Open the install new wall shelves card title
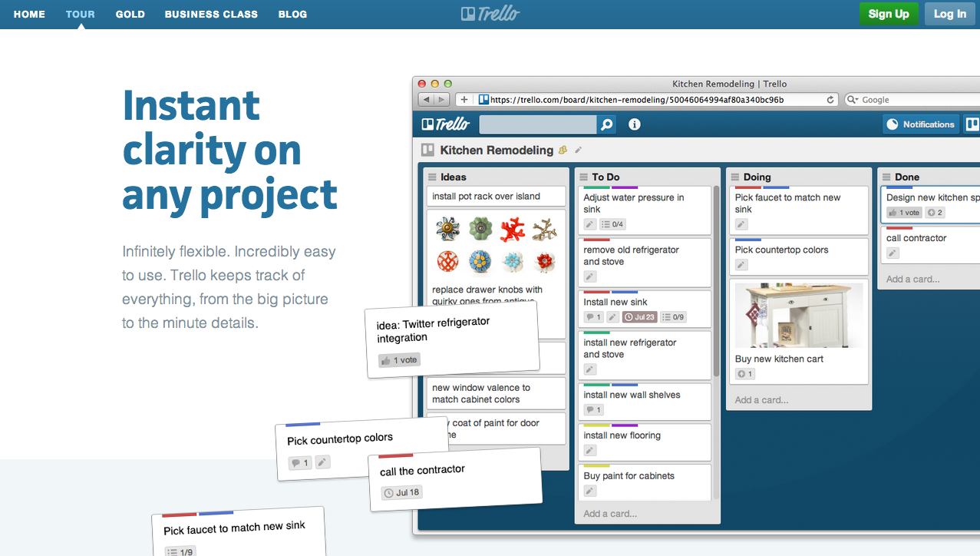Screen dimensions: 980x556 [632, 395]
